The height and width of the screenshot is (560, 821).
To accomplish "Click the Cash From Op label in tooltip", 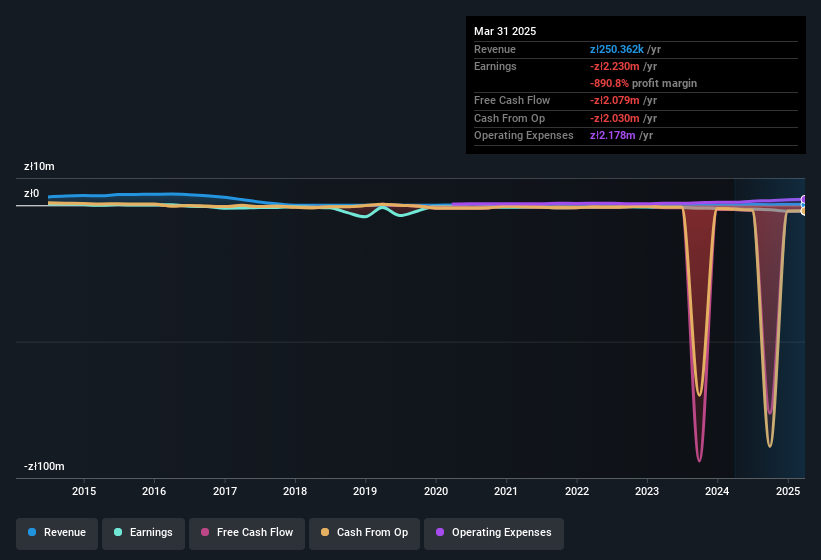I will point(509,118).
